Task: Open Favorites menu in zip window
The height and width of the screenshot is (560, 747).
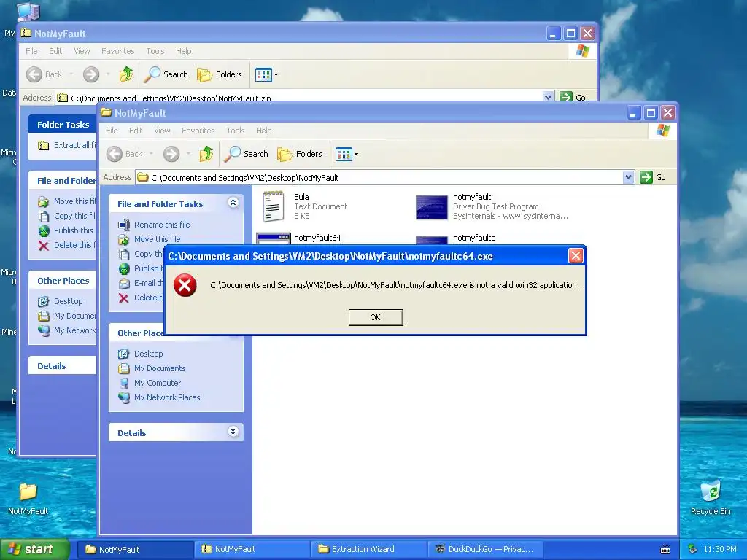Action: tap(117, 51)
